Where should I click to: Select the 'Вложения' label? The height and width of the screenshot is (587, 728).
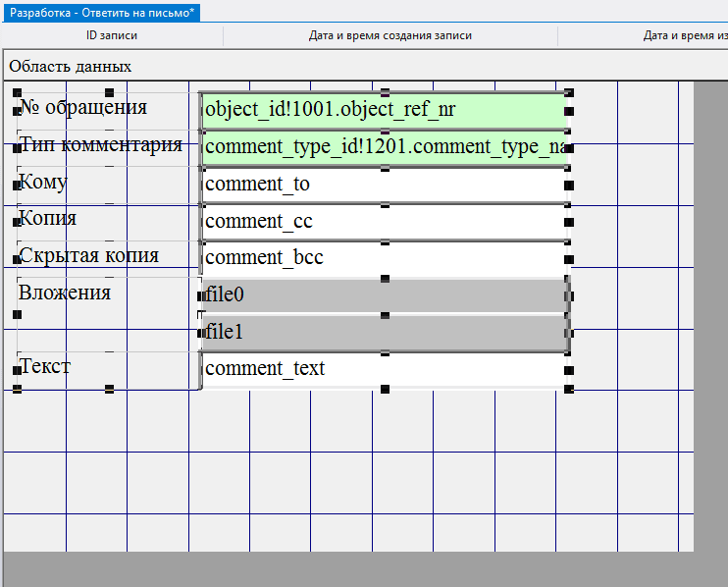65,293
